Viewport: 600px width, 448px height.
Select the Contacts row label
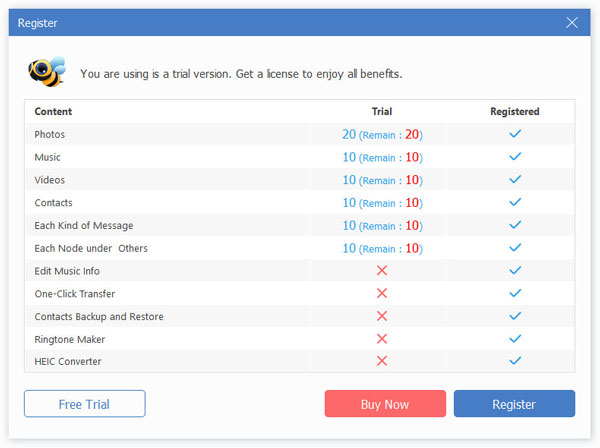[54, 203]
